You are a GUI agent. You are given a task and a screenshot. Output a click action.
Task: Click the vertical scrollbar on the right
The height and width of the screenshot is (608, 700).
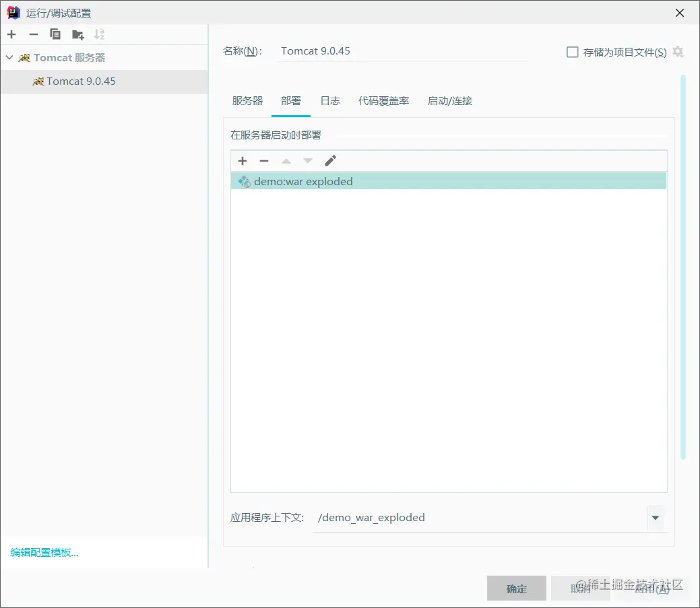pos(683,267)
